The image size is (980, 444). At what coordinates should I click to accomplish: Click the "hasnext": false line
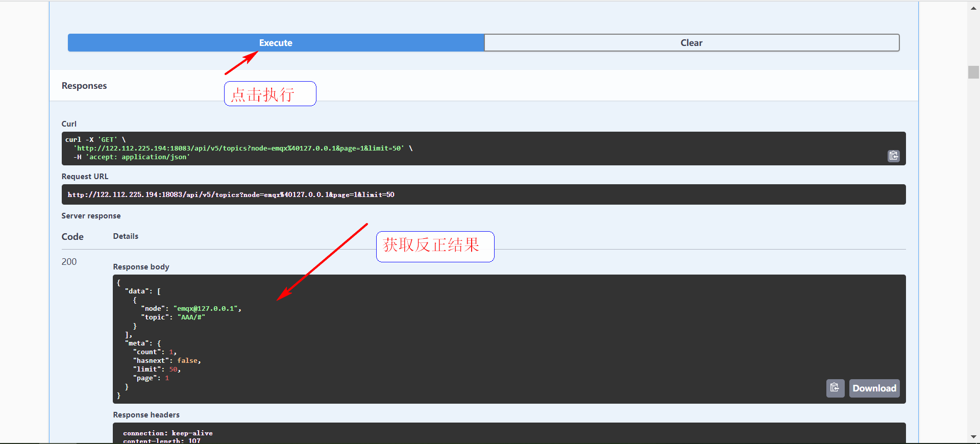(x=167, y=361)
